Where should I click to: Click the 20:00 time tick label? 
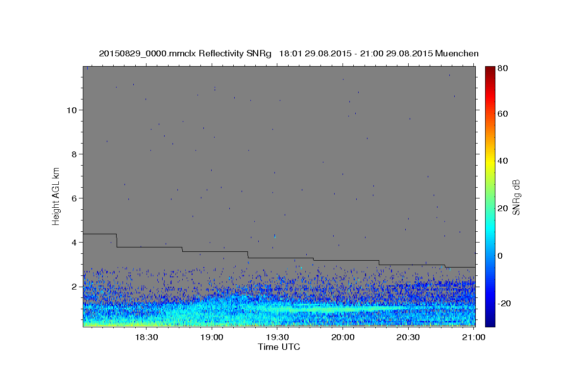coord(343,337)
